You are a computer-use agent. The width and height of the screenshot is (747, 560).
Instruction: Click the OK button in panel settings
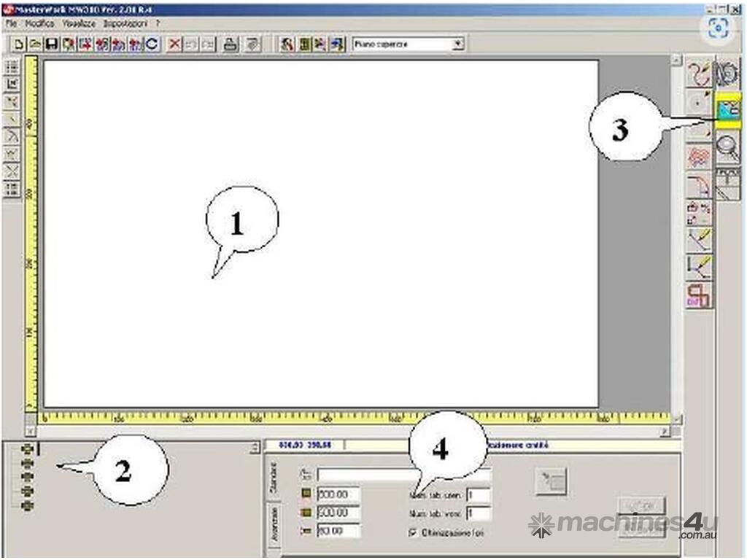pyautogui.click(x=642, y=505)
